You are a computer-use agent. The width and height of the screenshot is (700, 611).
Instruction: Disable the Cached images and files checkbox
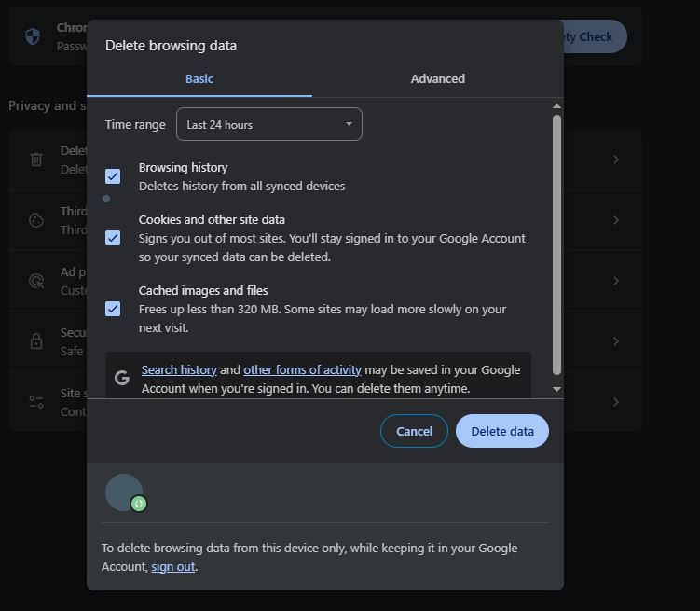pos(113,309)
